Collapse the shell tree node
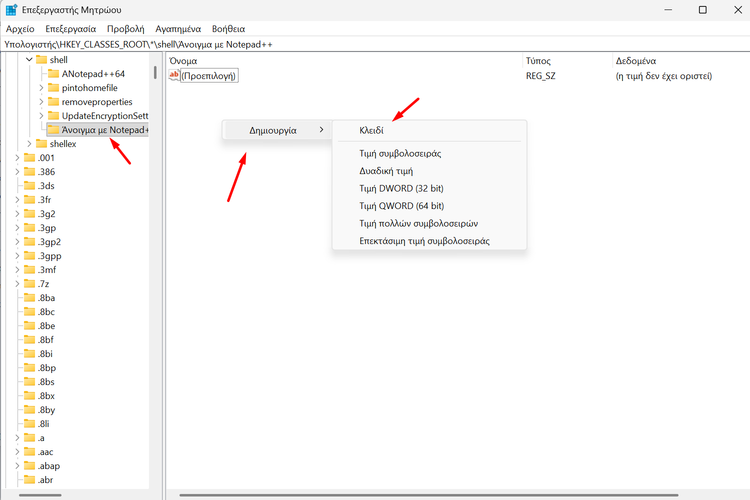The height and width of the screenshot is (500, 750). pyautogui.click(x=28, y=60)
